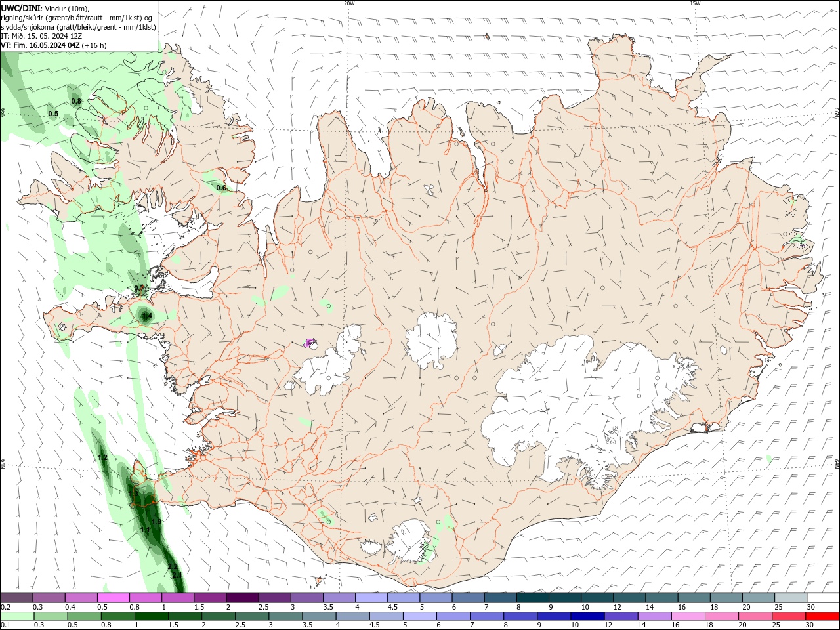Click the bright pink snow swatch labelled 0.5
Screen dimensions: 840x630
113,598
